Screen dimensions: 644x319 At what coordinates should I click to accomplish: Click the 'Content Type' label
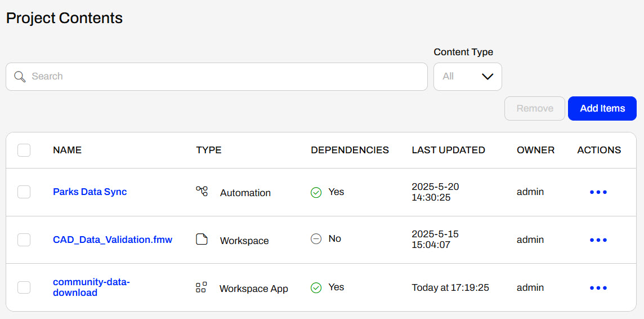click(x=463, y=52)
